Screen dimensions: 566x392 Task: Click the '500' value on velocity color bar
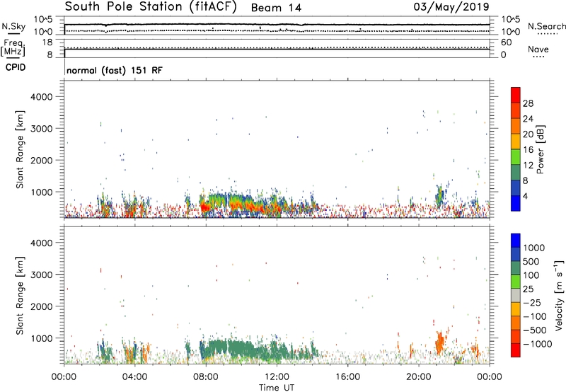pyautogui.click(x=531, y=262)
